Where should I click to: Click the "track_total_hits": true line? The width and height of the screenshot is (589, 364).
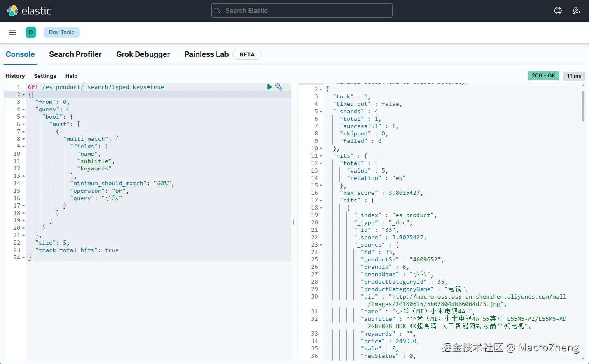[77, 250]
